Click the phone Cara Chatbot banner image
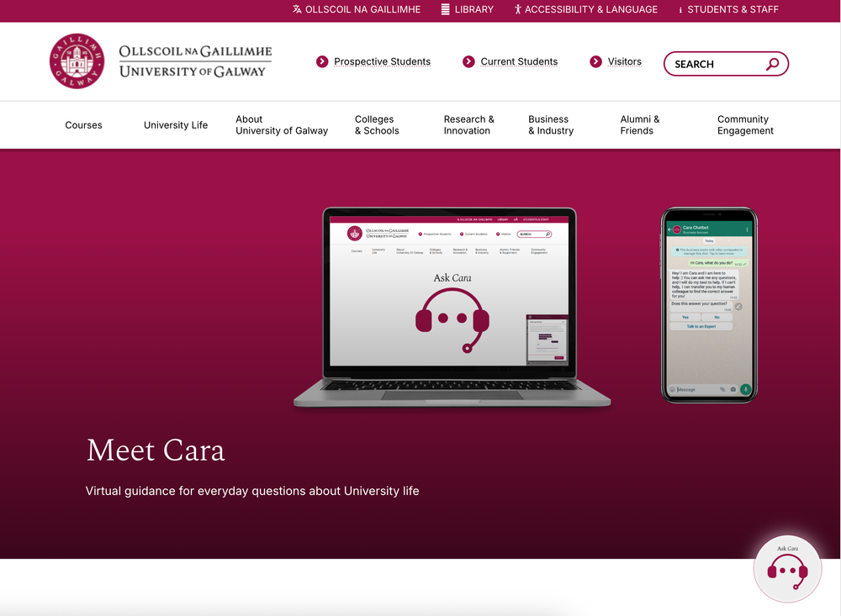841x616 pixels. (x=708, y=305)
